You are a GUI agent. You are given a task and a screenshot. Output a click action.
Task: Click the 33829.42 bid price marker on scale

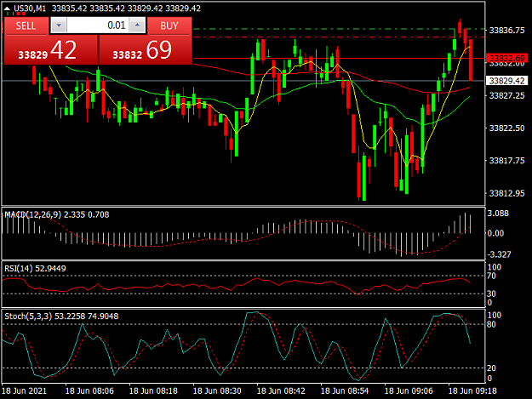(x=507, y=81)
